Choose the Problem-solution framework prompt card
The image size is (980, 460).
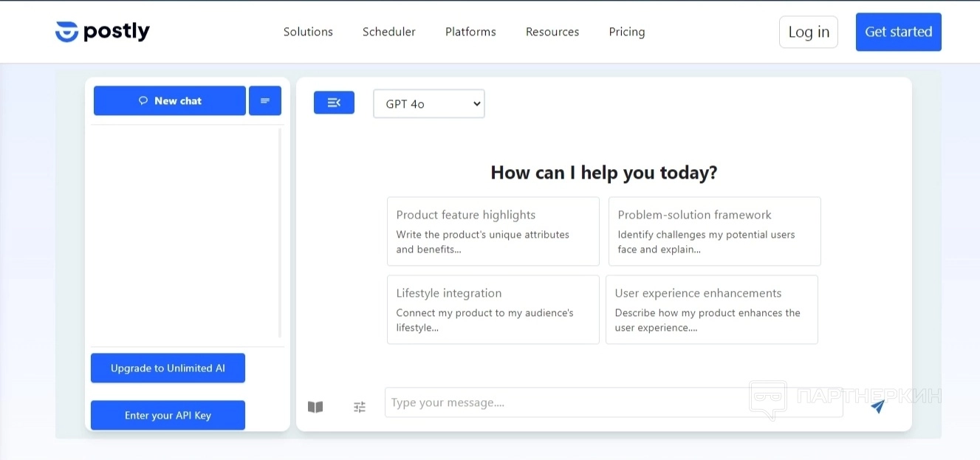[714, 231]
